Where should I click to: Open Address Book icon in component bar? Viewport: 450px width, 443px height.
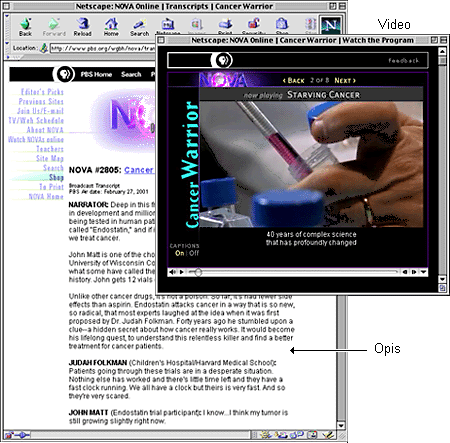click(x=312, y=435)
